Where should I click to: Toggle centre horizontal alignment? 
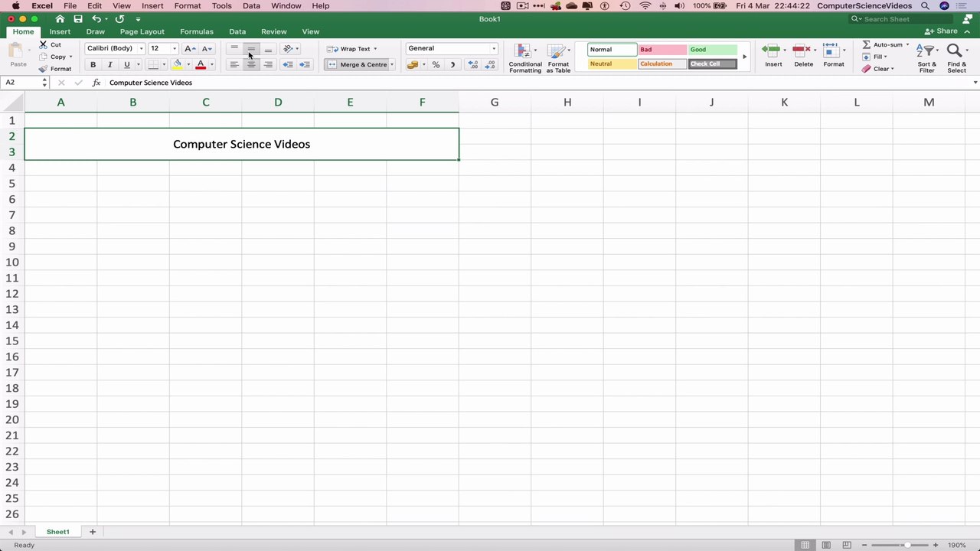pos(251,65)
